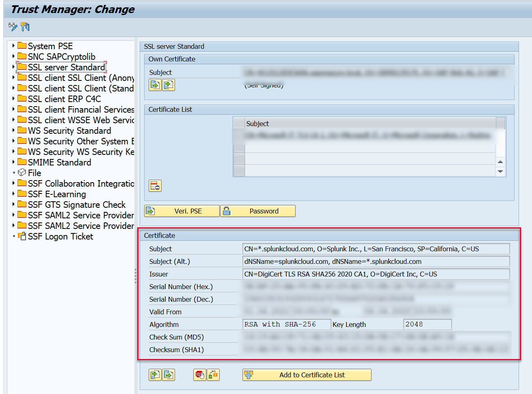Expand the System PSE folder node
This screenshot has height=394, width=532.
(x=13, y=46)
